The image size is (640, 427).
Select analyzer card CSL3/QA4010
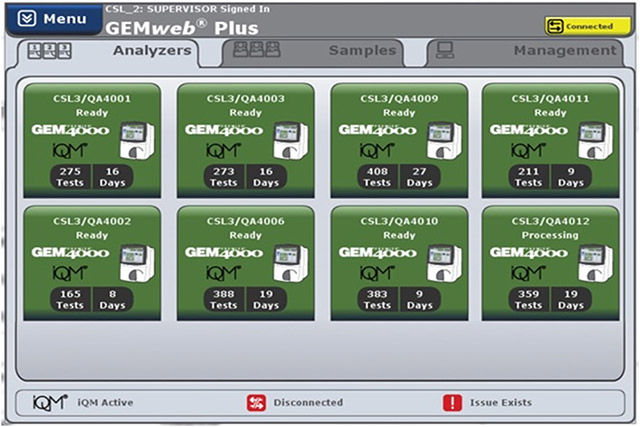[399, 263]
